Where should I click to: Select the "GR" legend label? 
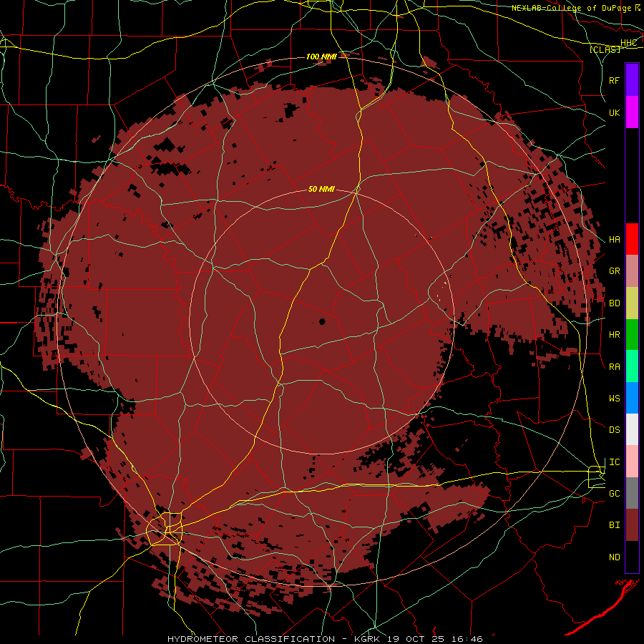click(x=614, y=271)
